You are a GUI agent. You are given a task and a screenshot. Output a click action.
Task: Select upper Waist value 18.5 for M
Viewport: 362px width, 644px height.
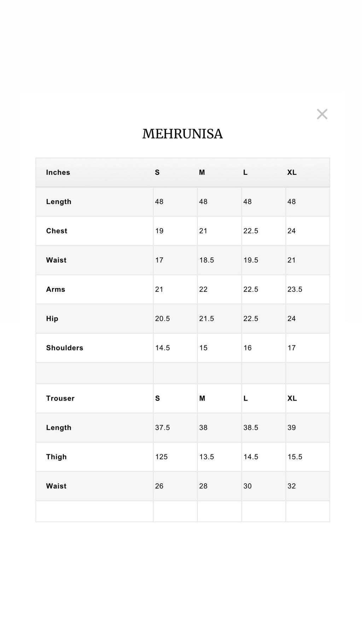[x=206, y=260]
